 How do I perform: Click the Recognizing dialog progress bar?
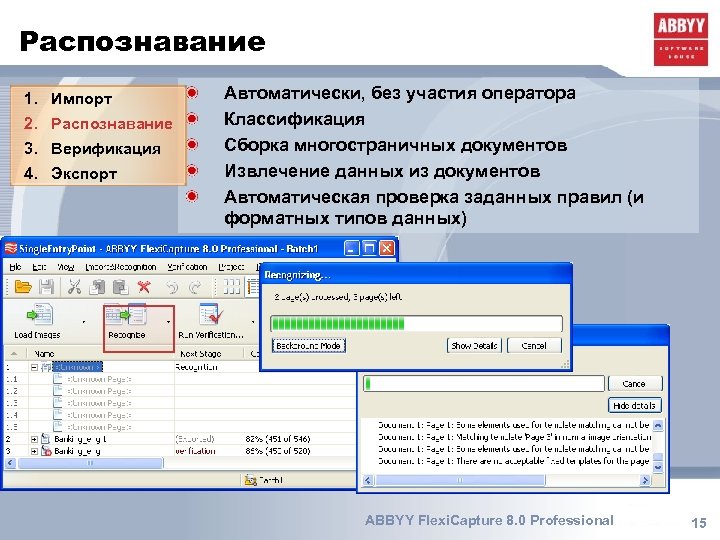tap(416, 323)
